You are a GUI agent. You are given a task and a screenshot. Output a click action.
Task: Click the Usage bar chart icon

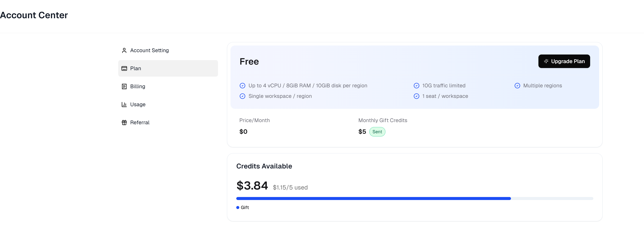pyautogui.click(x=124, y=105)
